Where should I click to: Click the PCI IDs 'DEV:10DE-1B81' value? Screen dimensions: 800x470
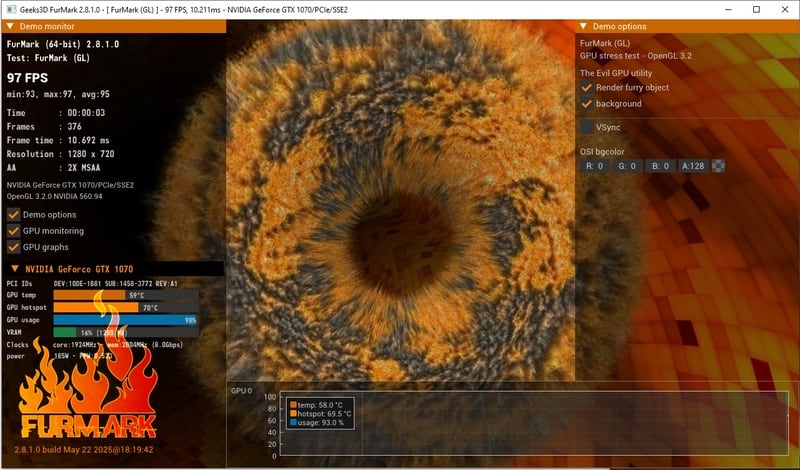78,284
